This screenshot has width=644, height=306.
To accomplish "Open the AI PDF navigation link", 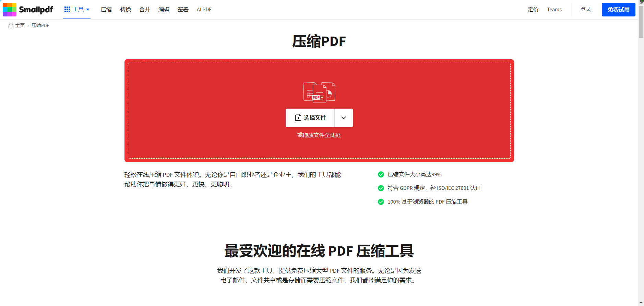I will pyautogui.click(x=204, y=10).
